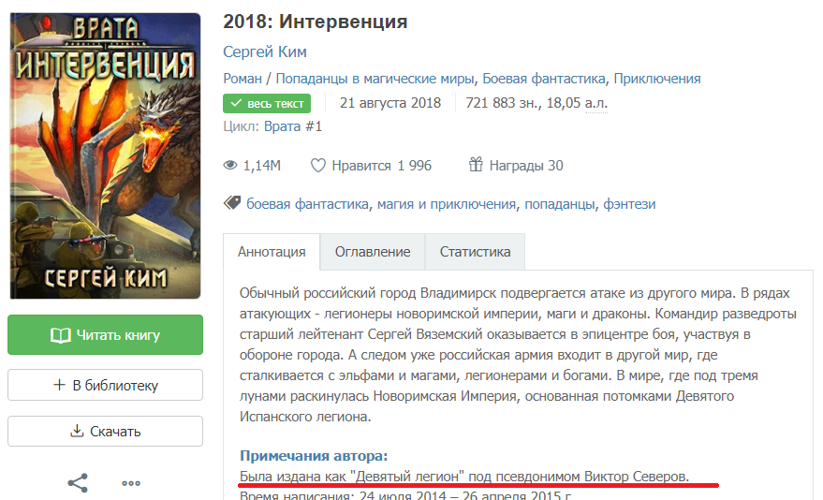Click the share icon below Скачать

coord(78,483)
